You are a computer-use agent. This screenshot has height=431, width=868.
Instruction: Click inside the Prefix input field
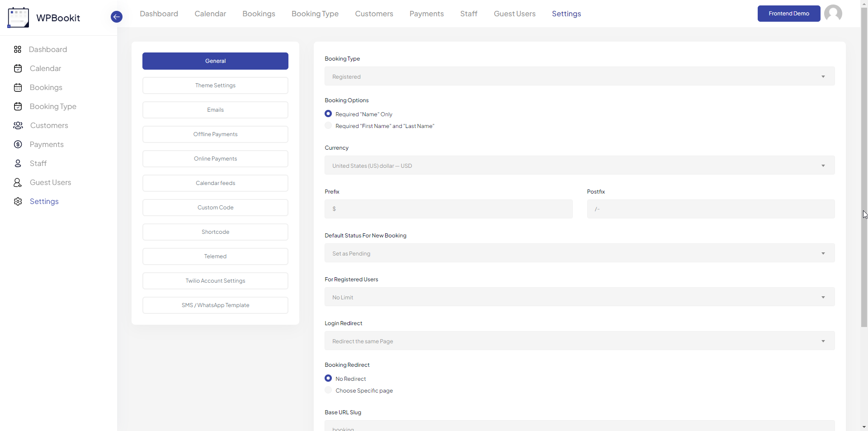coord(448,208)
